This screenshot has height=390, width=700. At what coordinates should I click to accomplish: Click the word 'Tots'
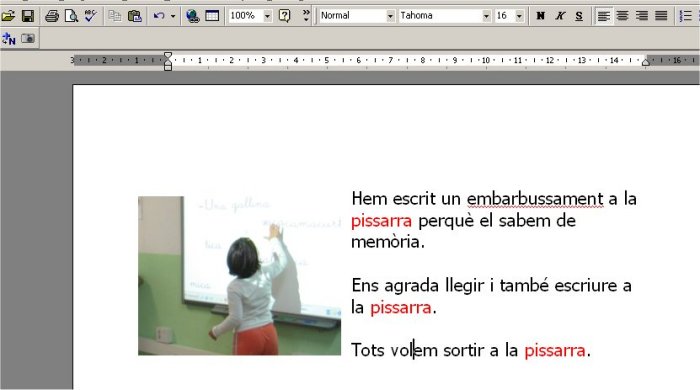click(367, 350)
